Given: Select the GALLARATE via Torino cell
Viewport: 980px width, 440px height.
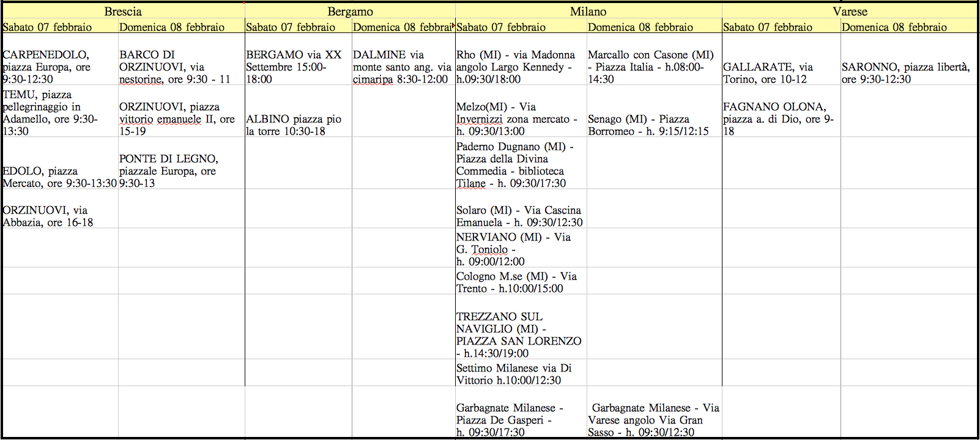Looking at the screenshot, I should pos(781,59).
